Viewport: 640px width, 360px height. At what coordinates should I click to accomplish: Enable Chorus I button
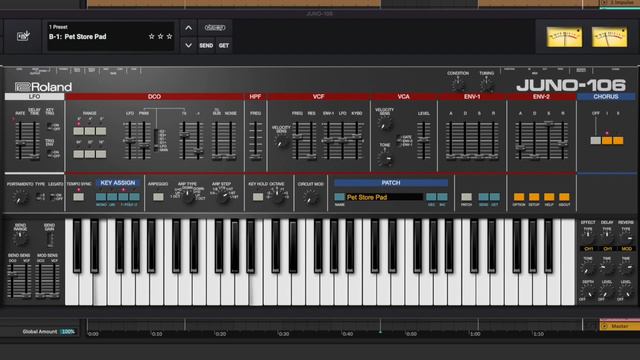coord(607,140)
